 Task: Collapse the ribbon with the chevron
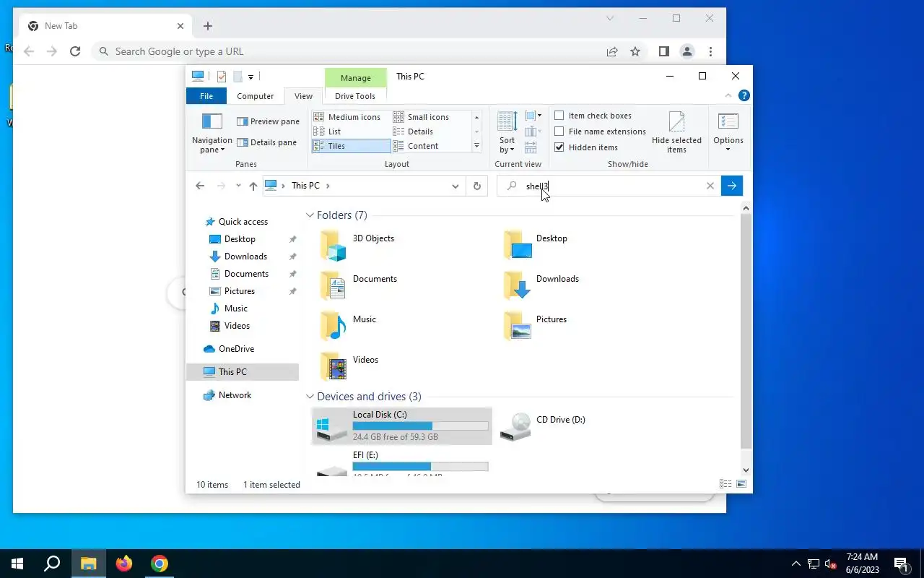[x=728, y=95]
